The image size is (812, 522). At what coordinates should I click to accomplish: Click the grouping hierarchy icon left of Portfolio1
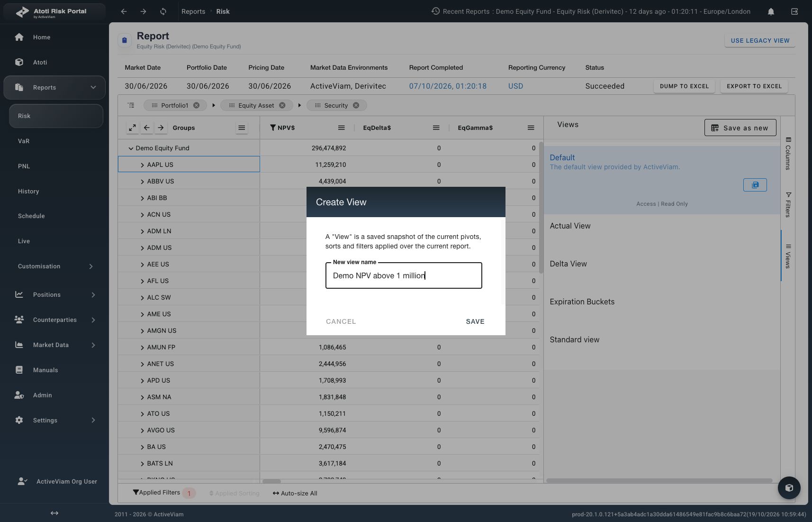[x=131, y=105]
